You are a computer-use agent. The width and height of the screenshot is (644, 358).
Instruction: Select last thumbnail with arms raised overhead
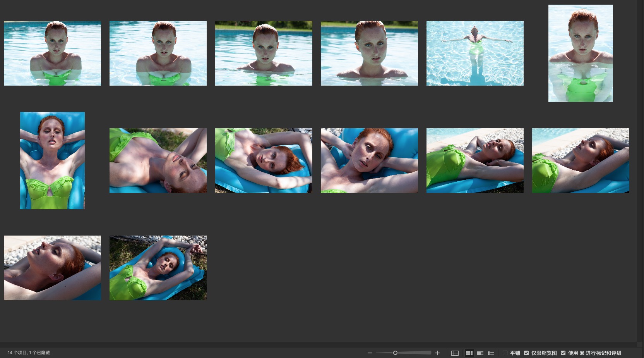[x=158, y=268]
